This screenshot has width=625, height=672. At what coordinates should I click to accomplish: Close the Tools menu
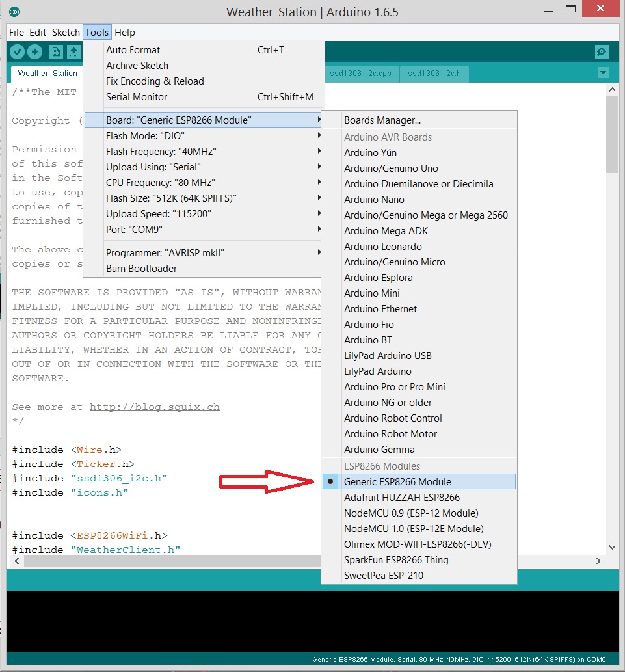pyautogui.click(x=97, y=32)
